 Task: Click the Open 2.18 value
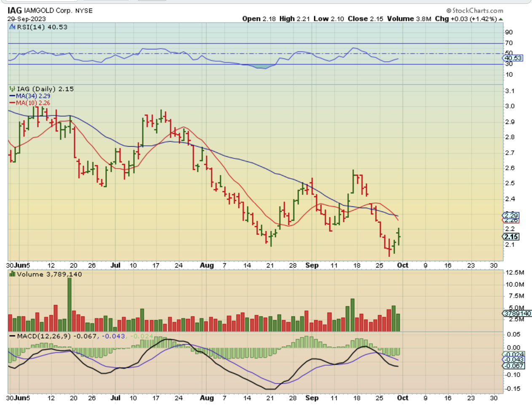coord(259,19)
